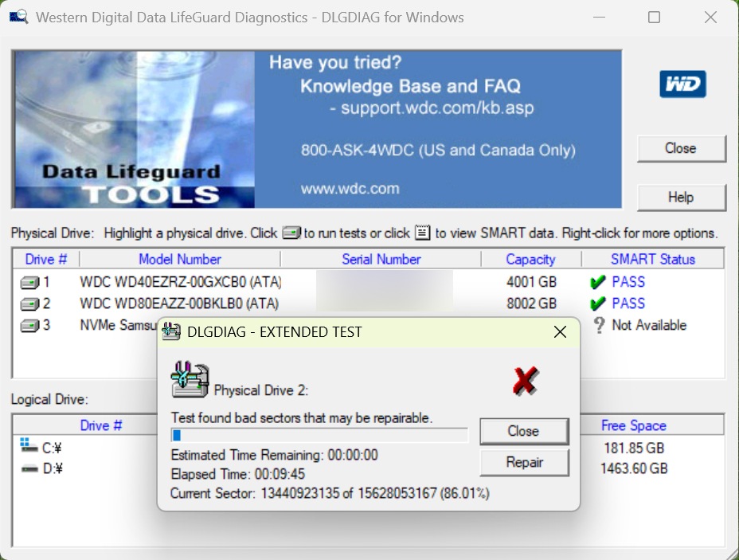Close the DLGDIAG Extended Test dialog with X
739x560 pixels.
[x=560, y=332]
